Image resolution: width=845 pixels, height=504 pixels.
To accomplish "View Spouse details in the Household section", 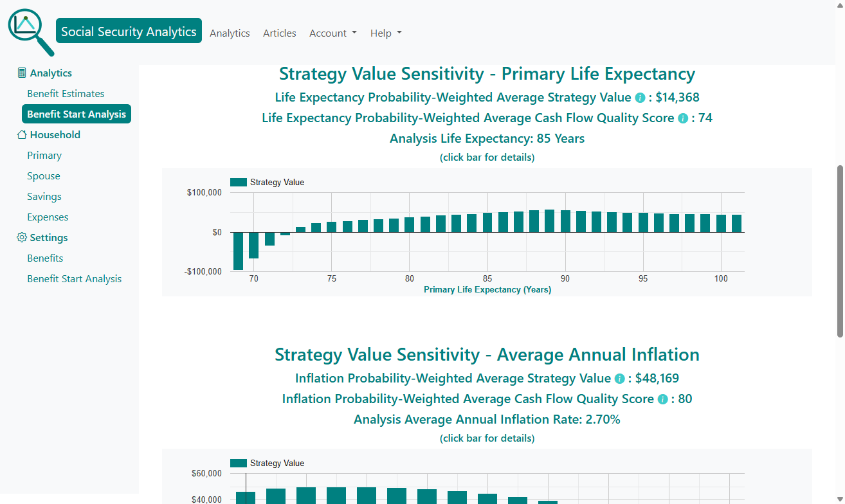I will coord(43,175).
